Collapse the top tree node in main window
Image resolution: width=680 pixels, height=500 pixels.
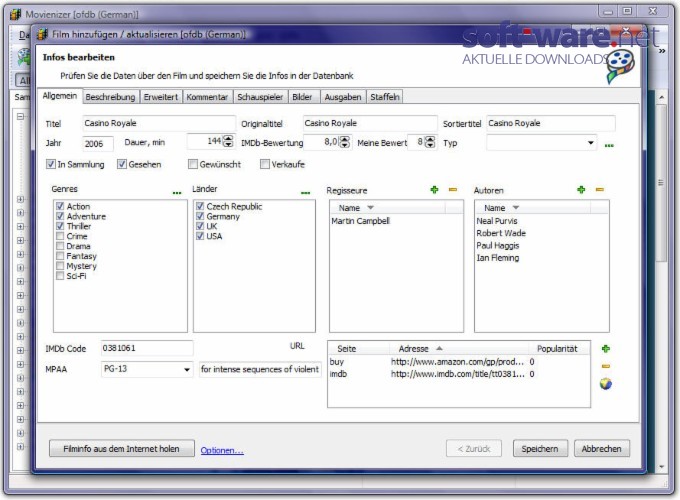point(20,116)
